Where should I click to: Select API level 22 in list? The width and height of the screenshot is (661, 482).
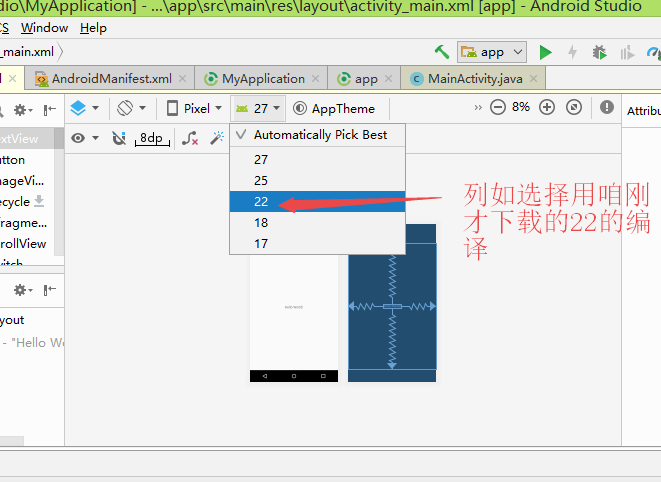pyautogui.click(x=317, y=202)
